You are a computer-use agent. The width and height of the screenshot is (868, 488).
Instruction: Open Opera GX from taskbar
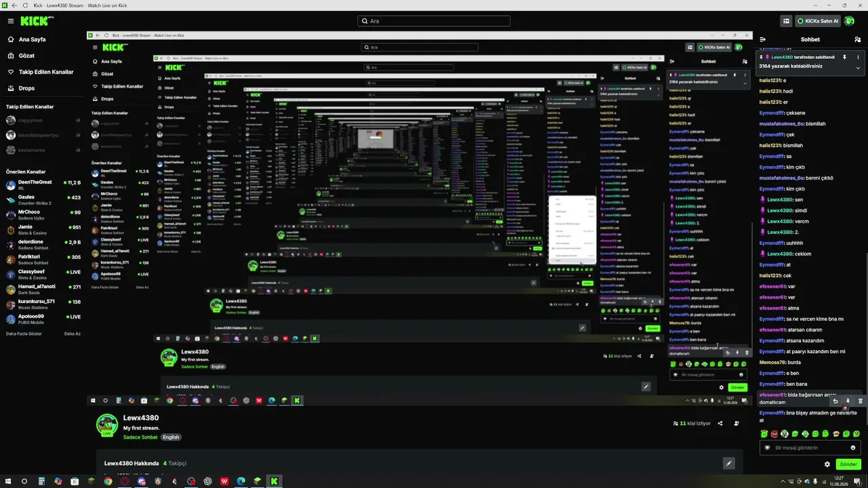click(x=125, y=481)
